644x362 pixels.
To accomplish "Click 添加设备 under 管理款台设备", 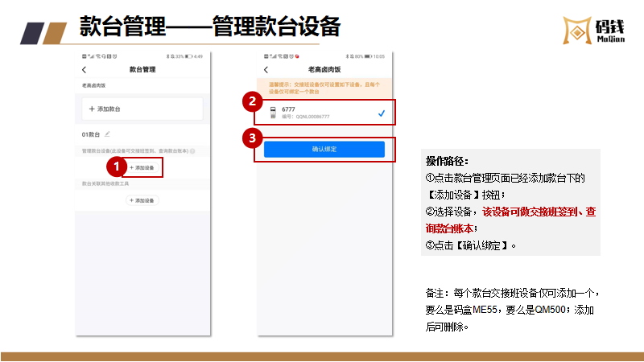I will [x=142, y=167].
